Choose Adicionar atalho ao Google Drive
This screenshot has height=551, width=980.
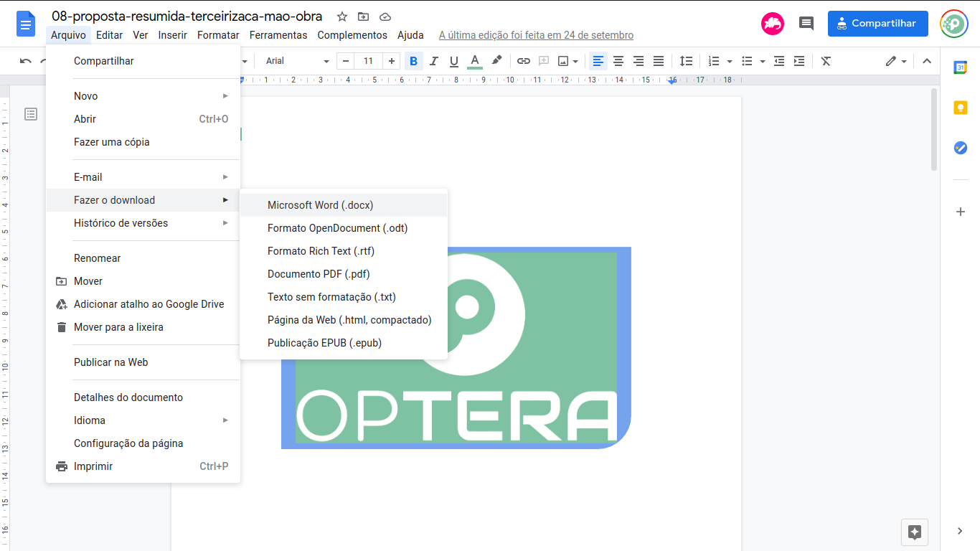(x=143, y=304)
